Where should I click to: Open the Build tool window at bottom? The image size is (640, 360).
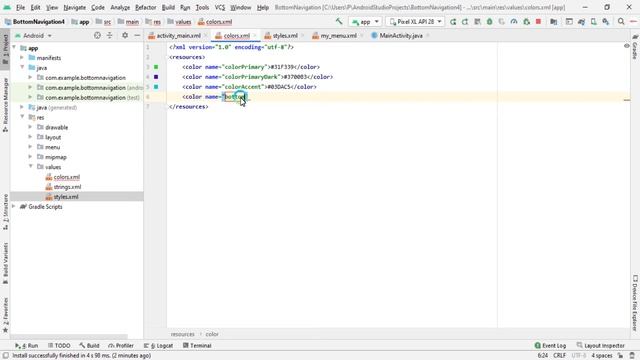point(89,345)
